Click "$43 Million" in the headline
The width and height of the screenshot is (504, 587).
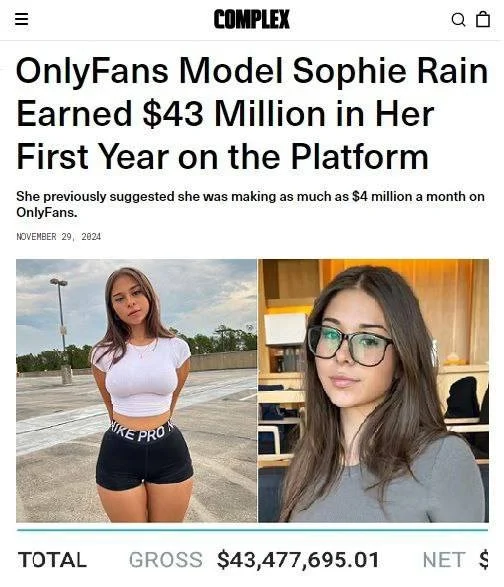pos(234,113)
